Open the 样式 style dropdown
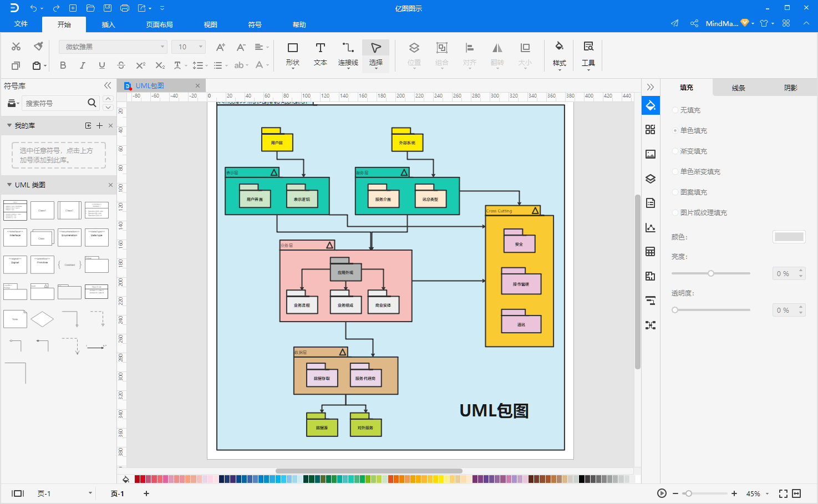 coord(560,54)
